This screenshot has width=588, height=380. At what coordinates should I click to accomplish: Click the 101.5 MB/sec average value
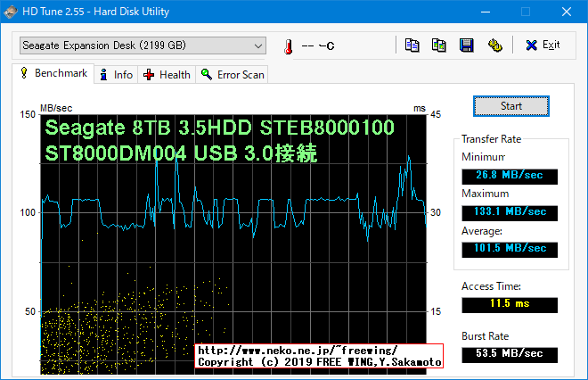[x=510, y=250]
